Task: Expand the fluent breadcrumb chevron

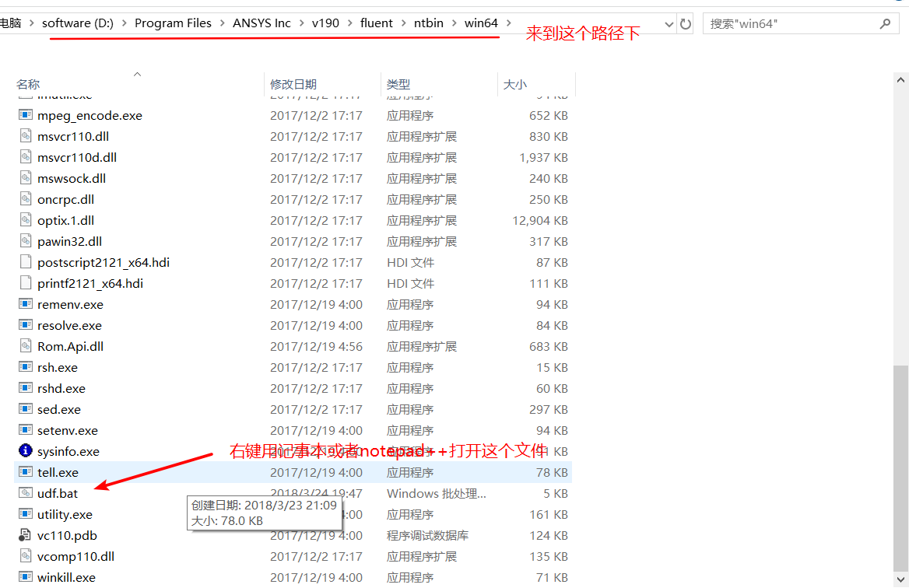Action: 402,23
